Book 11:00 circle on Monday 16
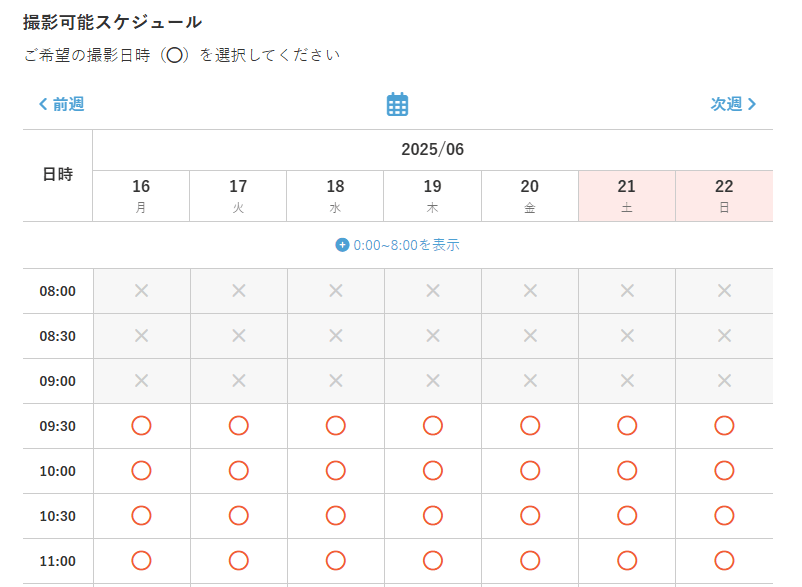The height and width of the screenshot is (587, 802). [x=141, y=560]
